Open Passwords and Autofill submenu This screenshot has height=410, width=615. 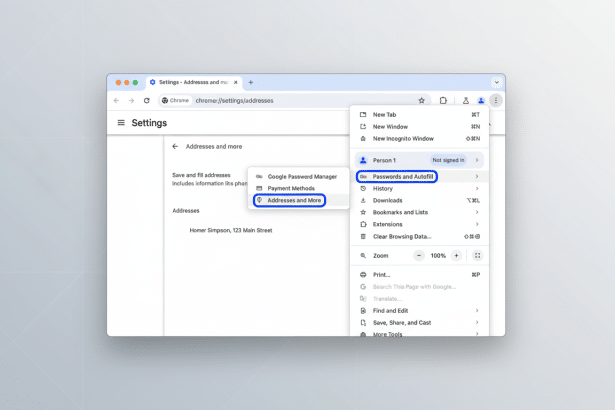point(420,177)
